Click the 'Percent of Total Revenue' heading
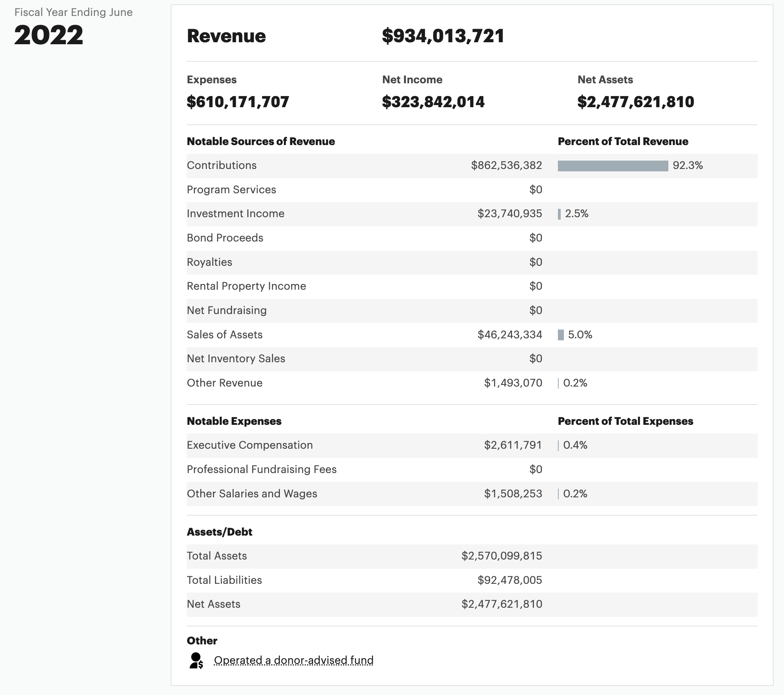The image size is (784, 695). click(x=623, y=141)
